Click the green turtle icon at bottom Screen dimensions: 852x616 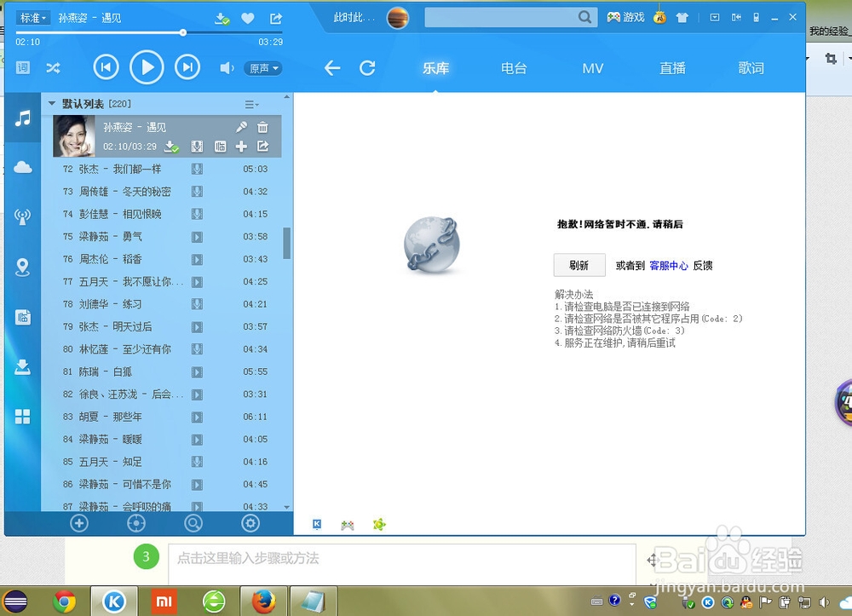[x=379, y=524]
